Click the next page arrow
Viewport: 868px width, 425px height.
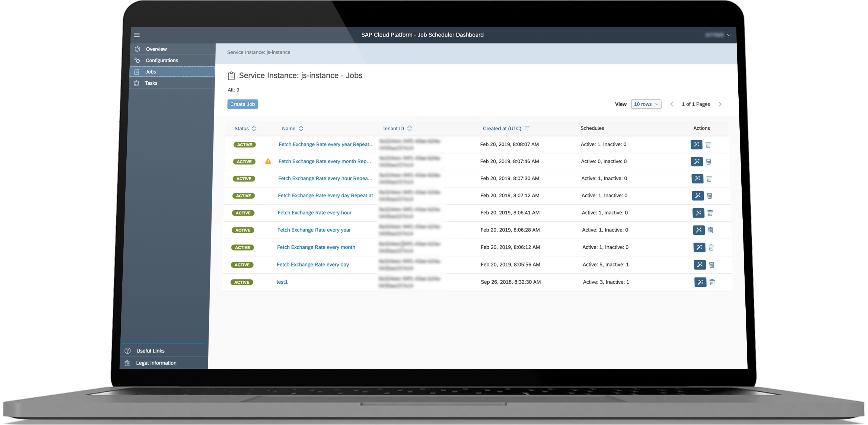pos(720,104)
